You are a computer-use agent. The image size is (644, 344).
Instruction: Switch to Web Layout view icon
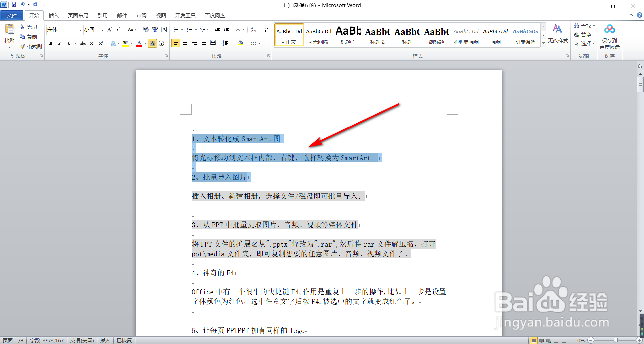tap(549, 341)
